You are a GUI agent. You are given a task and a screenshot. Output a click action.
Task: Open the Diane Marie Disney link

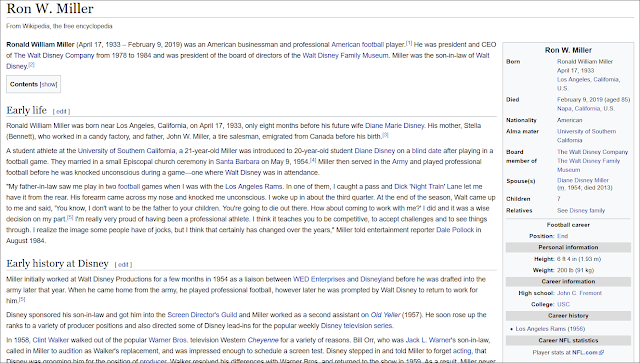pyautogui.click(x=394, y=126)
